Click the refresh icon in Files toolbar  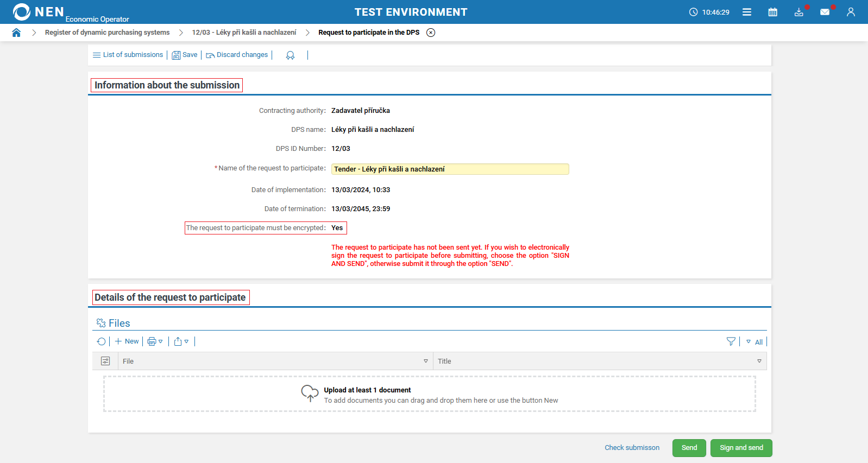pos(102,341)
